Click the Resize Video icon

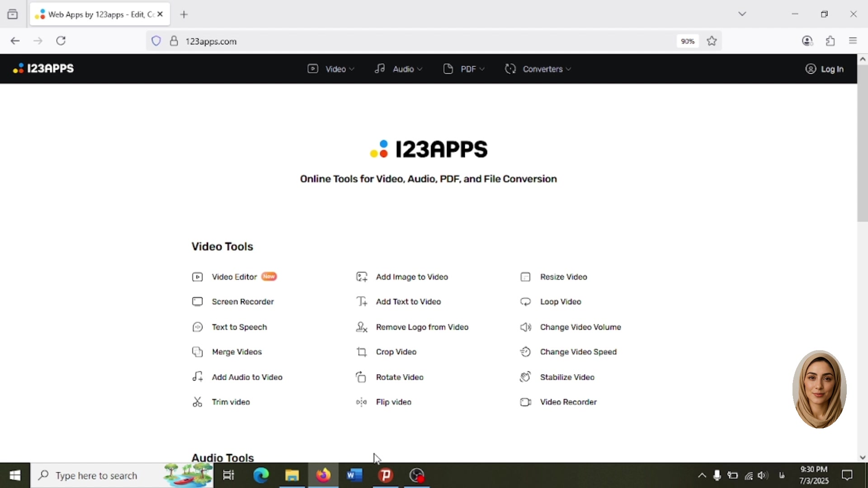coord(525,277)
